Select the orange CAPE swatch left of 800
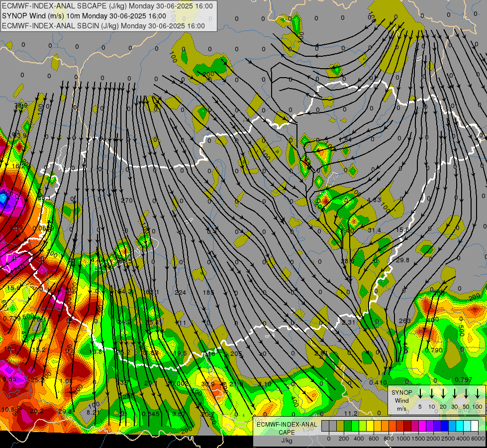 pyautogui.click(x=385, y=426)
